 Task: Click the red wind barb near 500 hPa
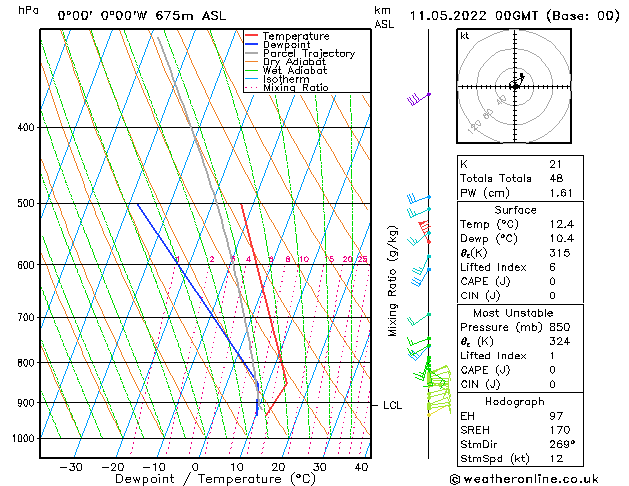click(x=425, y=231)
